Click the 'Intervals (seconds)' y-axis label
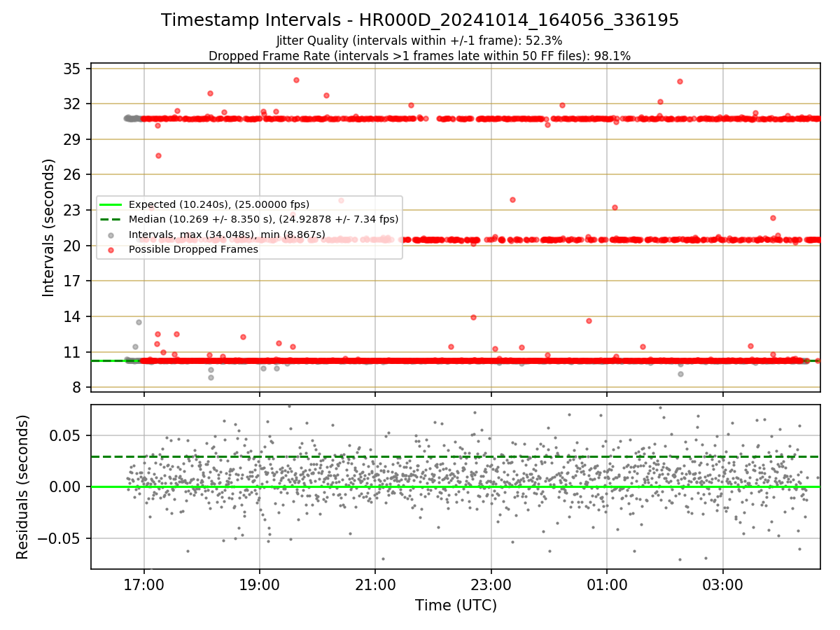This screenshot has height=630, width=840. pyautogui.click(x=48, y=227)
